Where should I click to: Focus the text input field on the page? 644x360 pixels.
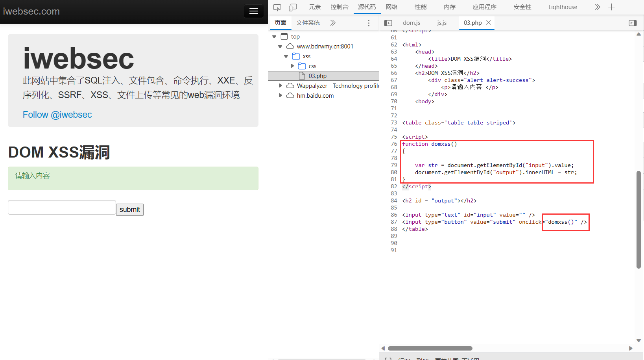click(x=62, y=208)
